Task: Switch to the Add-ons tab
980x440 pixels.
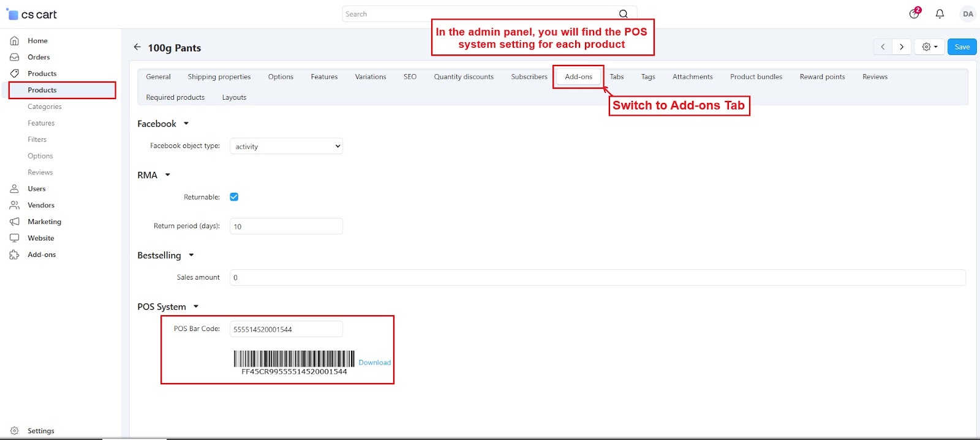Action: point(578,77)
